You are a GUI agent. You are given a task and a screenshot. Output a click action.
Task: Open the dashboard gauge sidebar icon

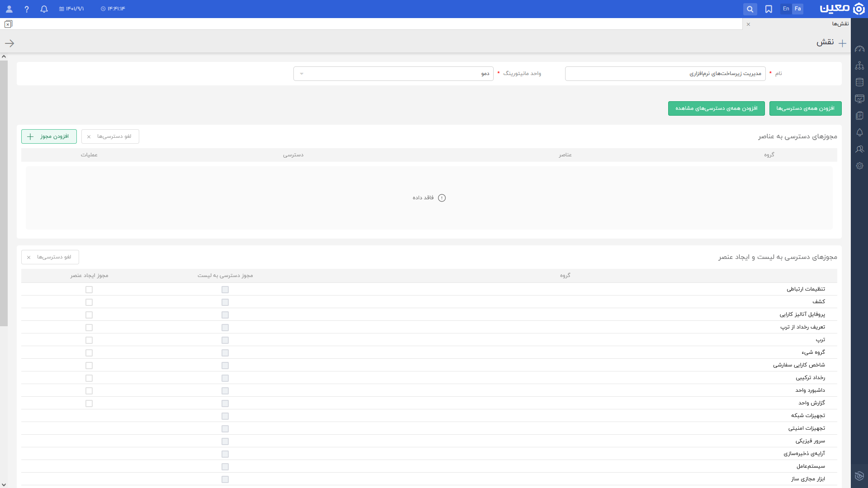(x=859, y=49)
